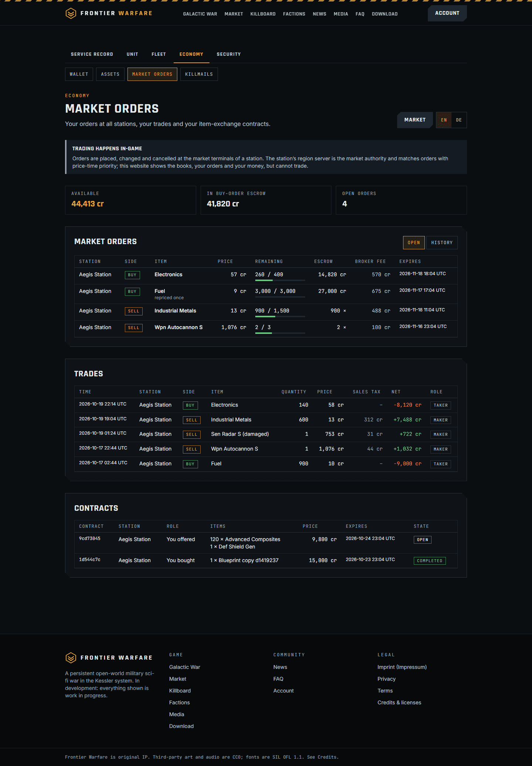Click the Electronics remaining progress bar
Viewport: 532px width, 766px height.
(x=280, y=281)
